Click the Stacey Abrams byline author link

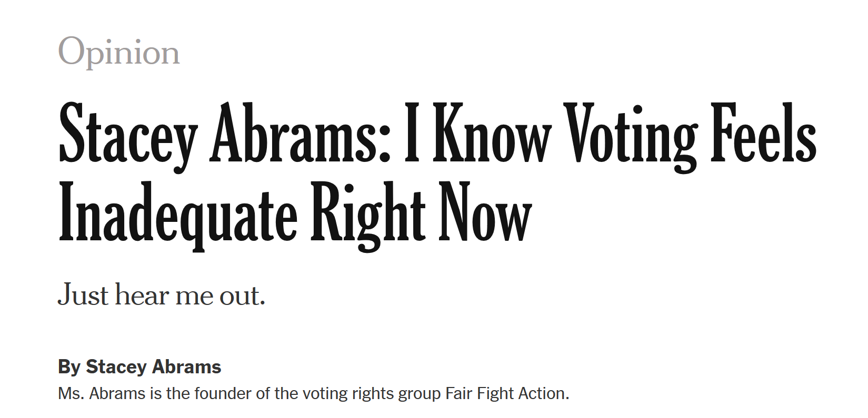coord(153,366)
